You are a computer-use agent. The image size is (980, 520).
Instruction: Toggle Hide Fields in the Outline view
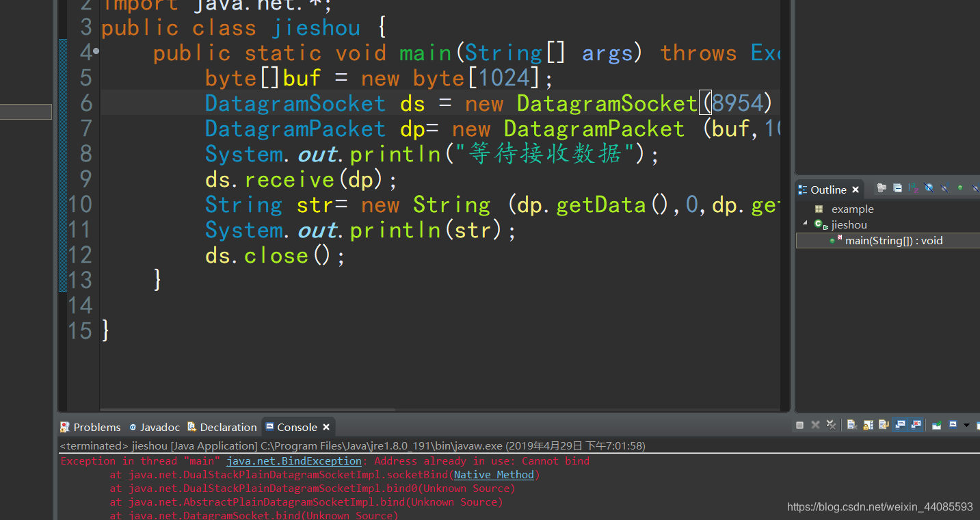929,187
